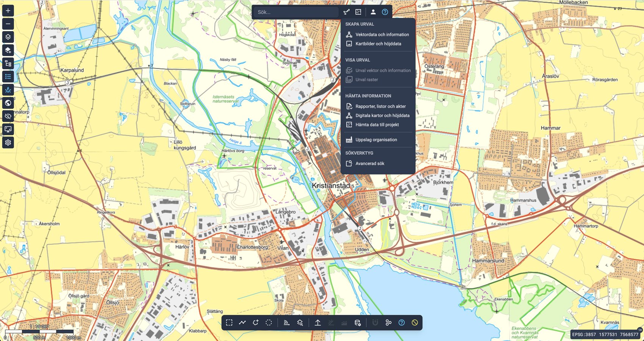Choose Digitala kartor och höjddata

click(x=378, y=116)
